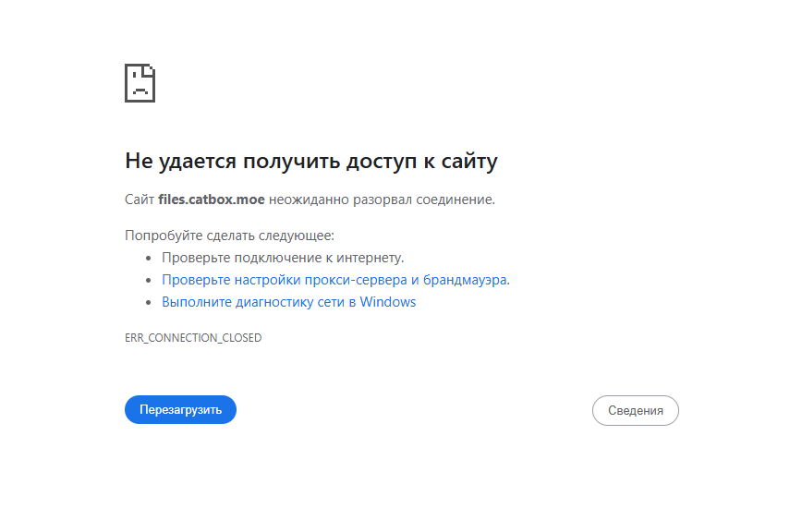Follow link Выполните диагностику сети в Windows
This screenshot has width=802, height=532.
(x=288, y=301)
